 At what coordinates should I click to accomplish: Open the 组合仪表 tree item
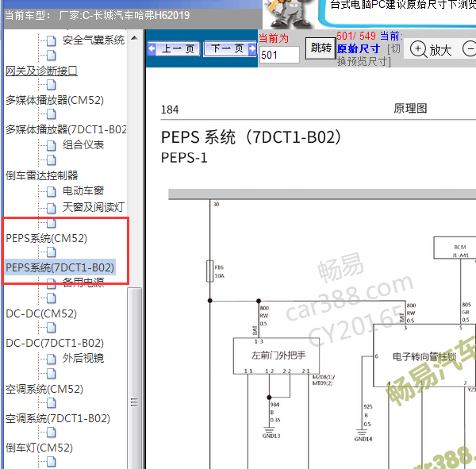pos(83,145)
